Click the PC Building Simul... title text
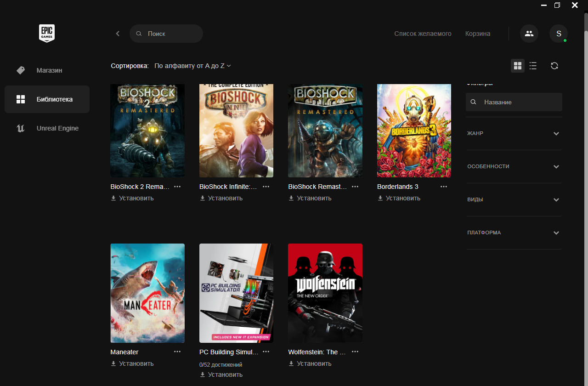Viewport: 588px width, 386px height. [229, 352]
